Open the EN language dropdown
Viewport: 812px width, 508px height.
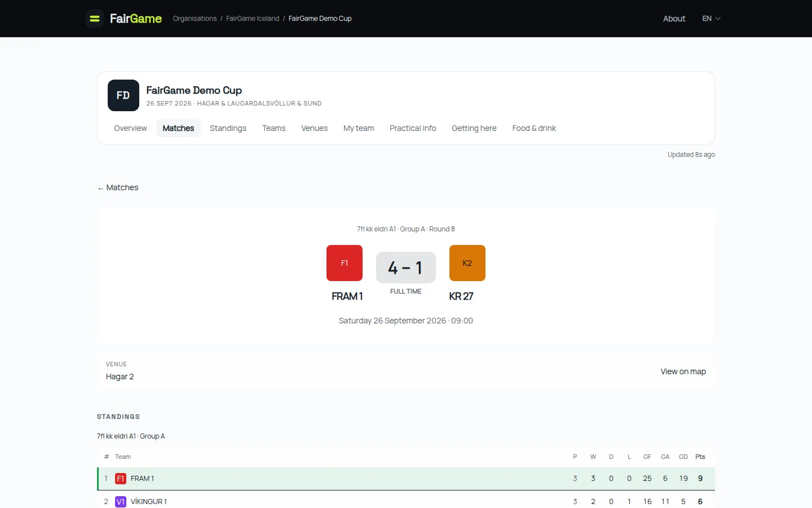click(711, 19)
